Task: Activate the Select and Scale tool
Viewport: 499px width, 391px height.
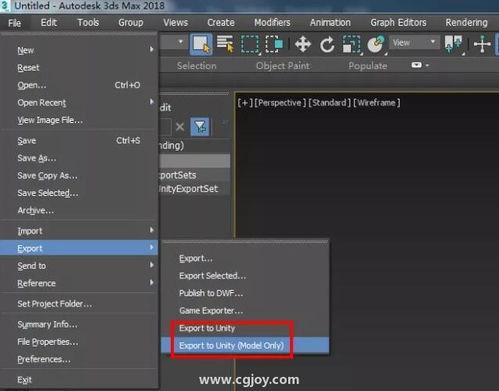Action: [351, 44]
